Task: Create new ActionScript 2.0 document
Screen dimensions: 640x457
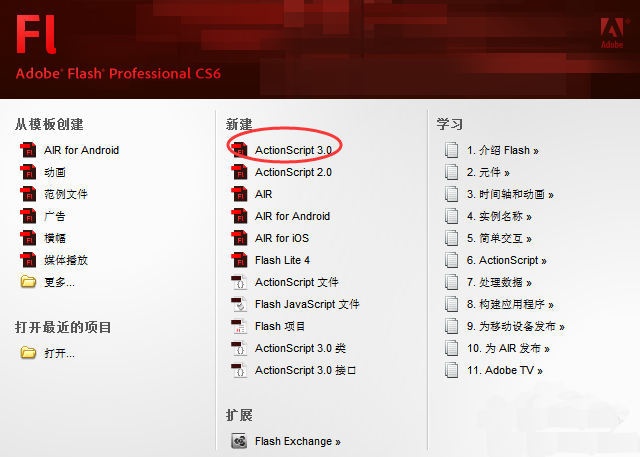Action: click(293, 172)
